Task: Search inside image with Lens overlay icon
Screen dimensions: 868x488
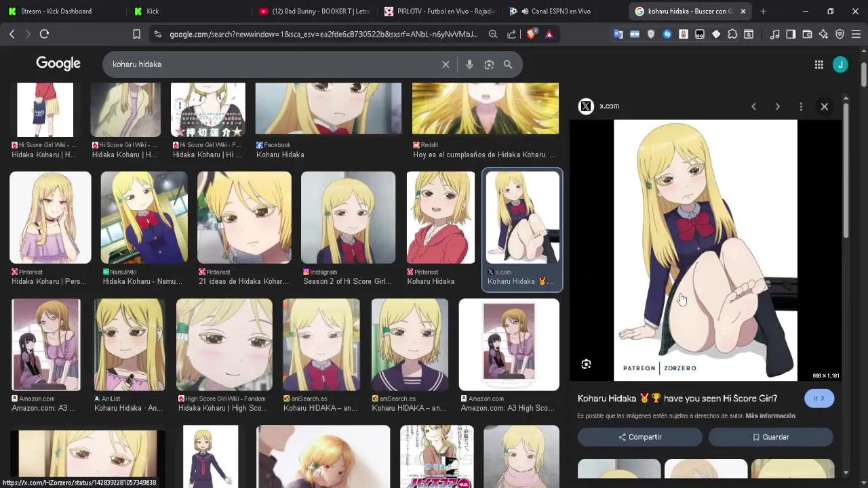Action: 586,364
